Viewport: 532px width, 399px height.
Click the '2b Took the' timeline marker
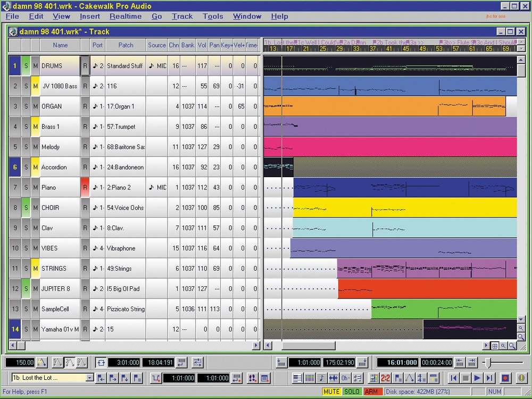pyautogui.click(x=390, y=43)
